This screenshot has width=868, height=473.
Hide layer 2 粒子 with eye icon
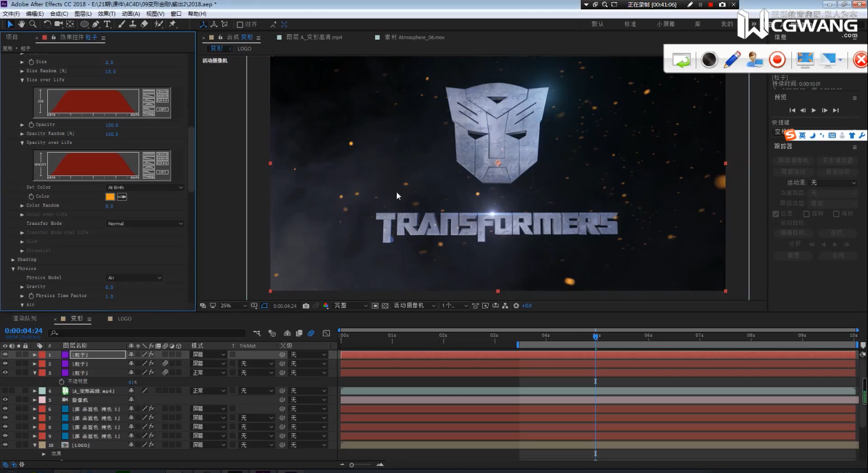coord(5,364)
